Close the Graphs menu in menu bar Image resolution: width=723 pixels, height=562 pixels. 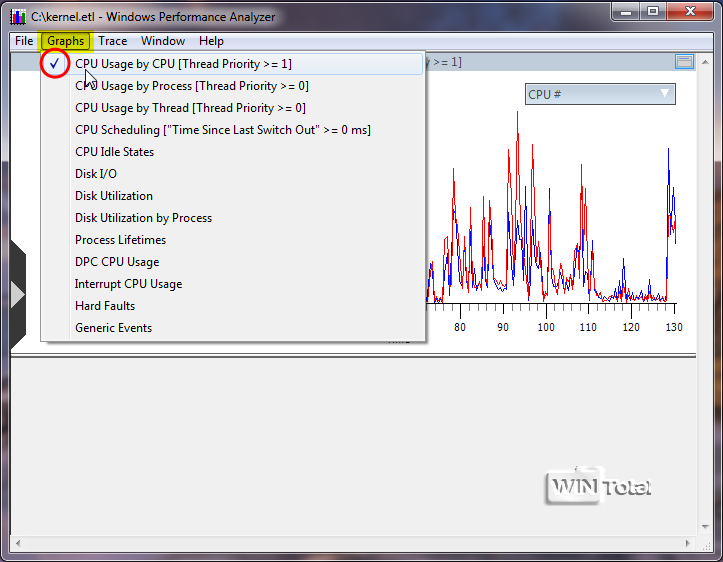(x=65, y=41)
